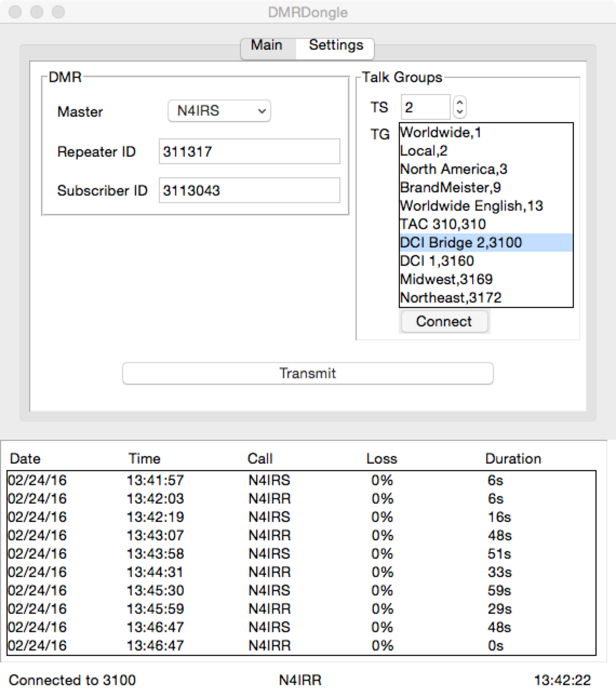
Task: Click the TS time slot value field
Action: (x=425, y=107)
